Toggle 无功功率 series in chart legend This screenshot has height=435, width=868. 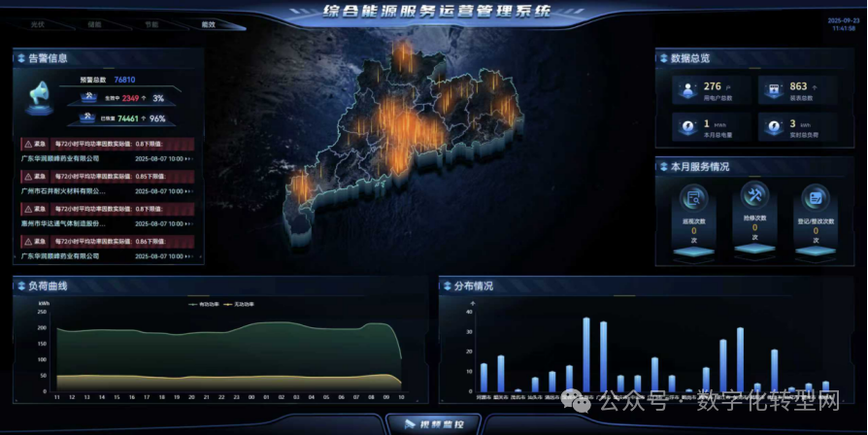[241, 304]
